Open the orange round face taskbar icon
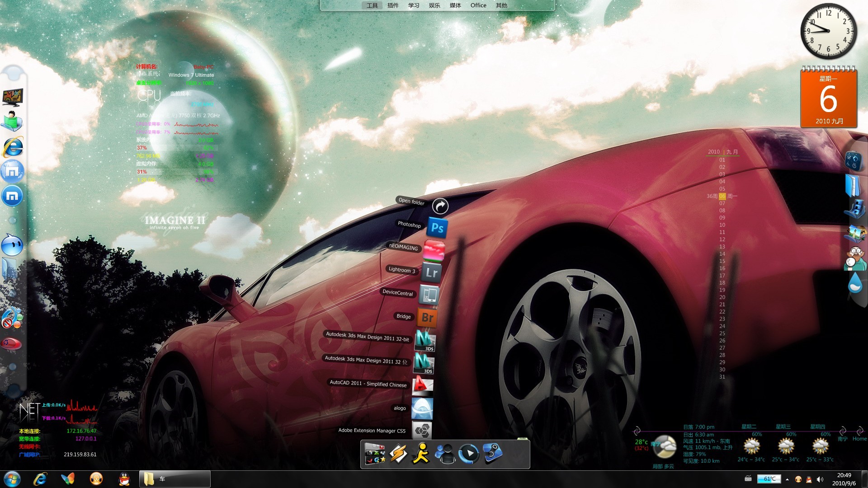Image resolution: width=868 pixels, height=488 pixels. 96,479
